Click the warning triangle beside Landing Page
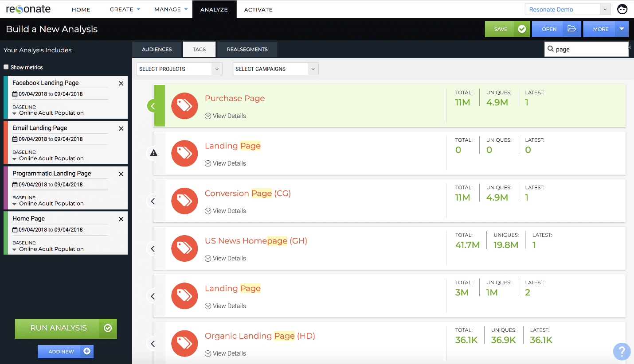The width and height of the screenshot is (634, 364). click(153, 153)
